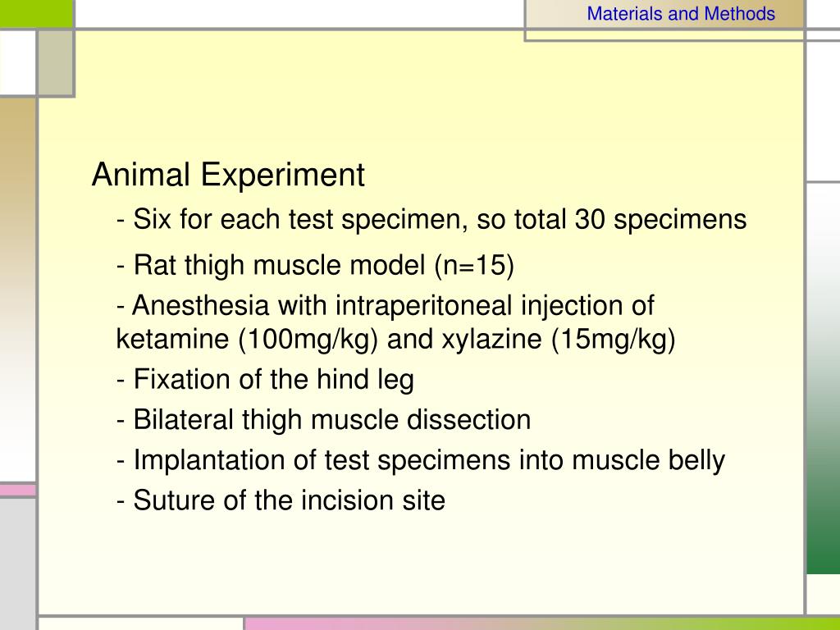Viewport: 840px width, 630px height.
Task: Select the Suture of the incision site bullet
Action: 281,500
